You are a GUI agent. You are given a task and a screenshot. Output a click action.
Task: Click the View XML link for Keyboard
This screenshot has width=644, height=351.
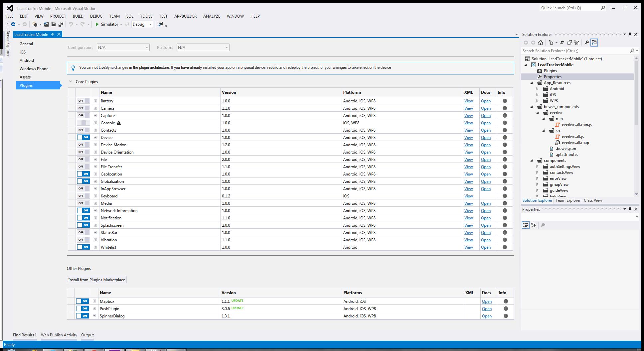point(468,196)
